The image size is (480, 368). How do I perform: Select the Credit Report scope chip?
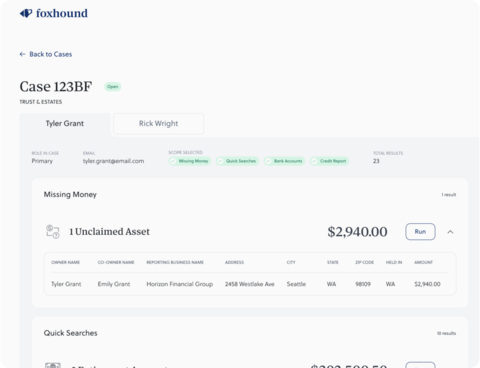point(329,161)
